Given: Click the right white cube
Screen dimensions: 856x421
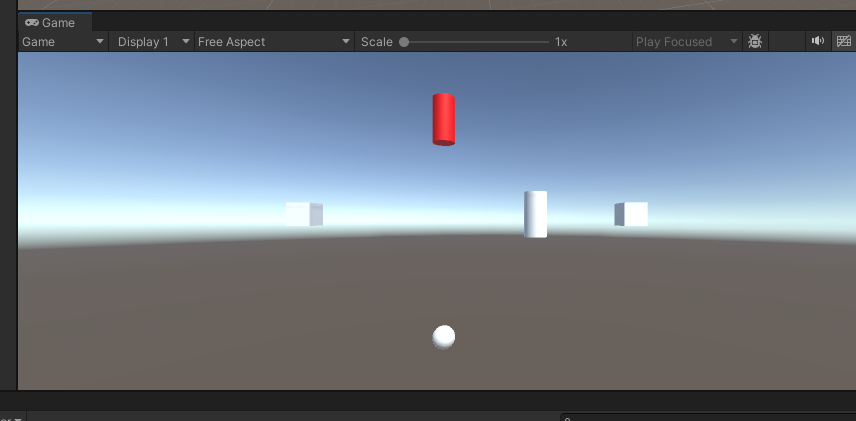Looking at the screenshot, I should [631, 214].
